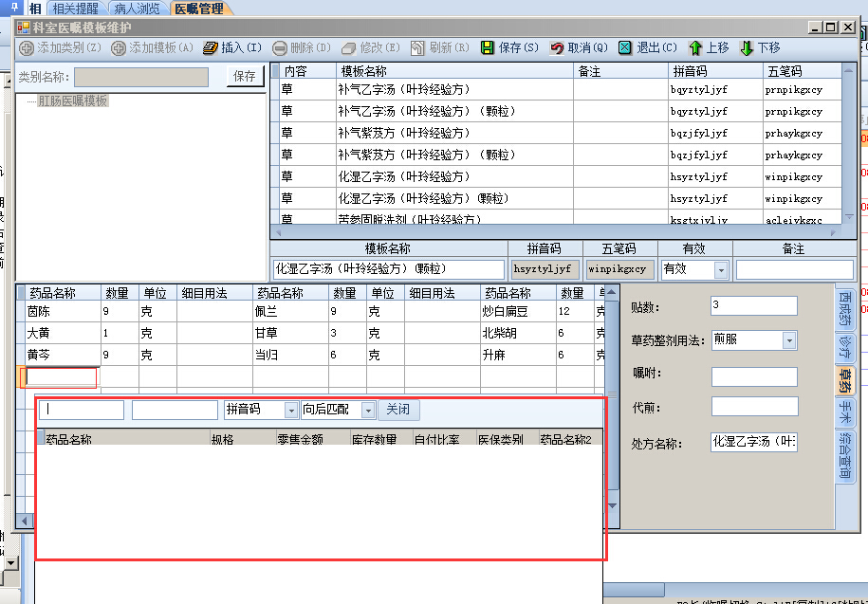Click the 修改(E) toolbar icon

[x=349, y=48]
